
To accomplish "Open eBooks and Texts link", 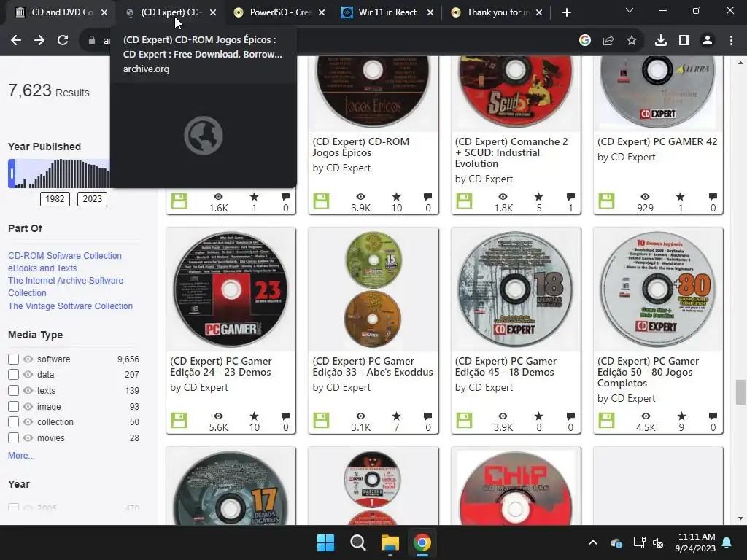I will (42, 268).
